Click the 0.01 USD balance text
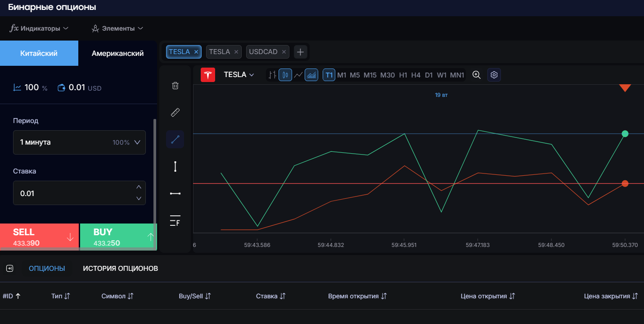 click(x=85, y=88)
